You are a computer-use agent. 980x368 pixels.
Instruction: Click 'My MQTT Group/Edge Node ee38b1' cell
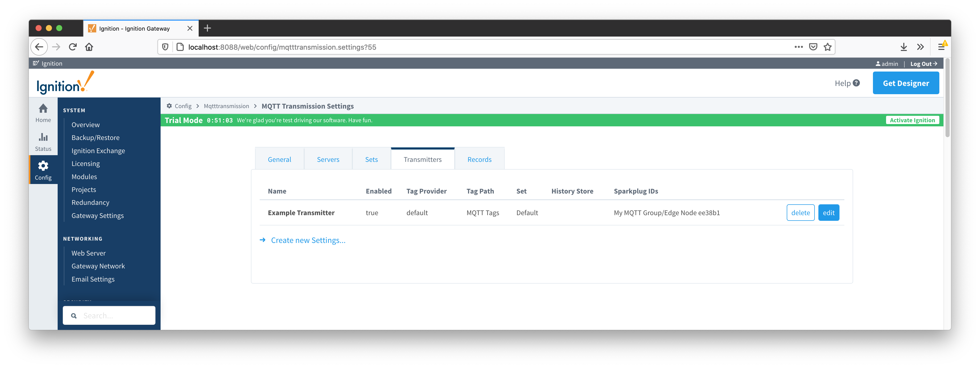tap(667, 213)
